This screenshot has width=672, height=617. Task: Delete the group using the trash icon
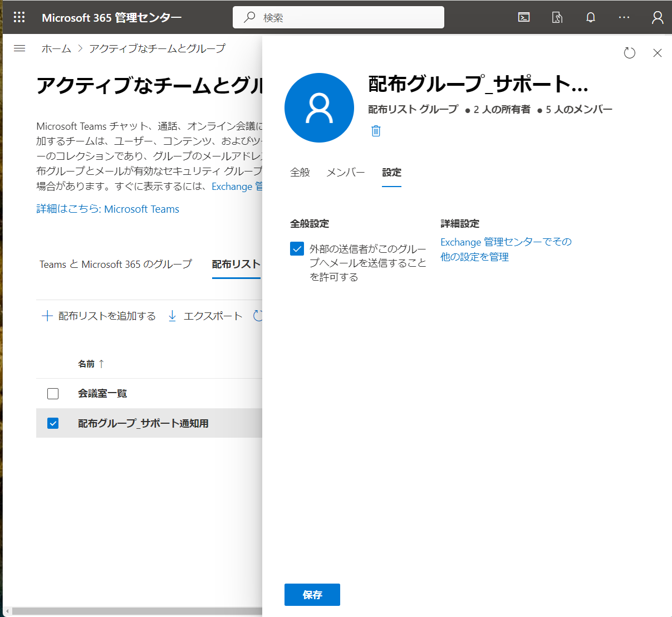(x=376, y=131)
